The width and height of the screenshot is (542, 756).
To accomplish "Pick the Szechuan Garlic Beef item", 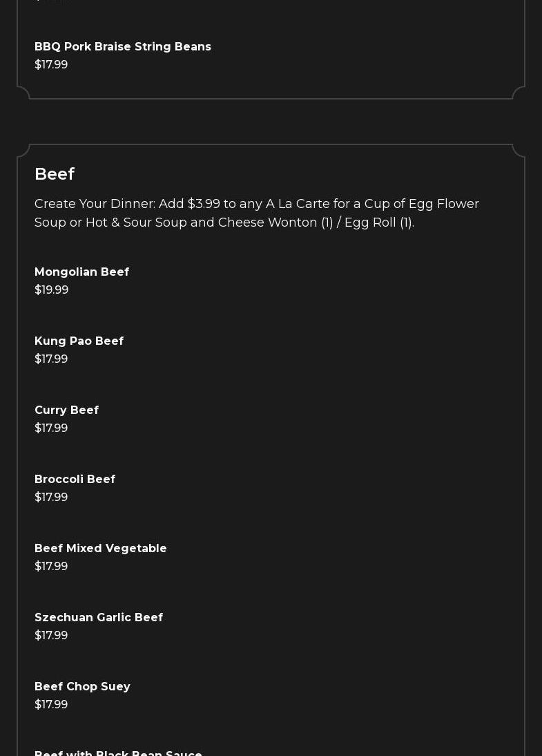I will (x=99, y=617).
